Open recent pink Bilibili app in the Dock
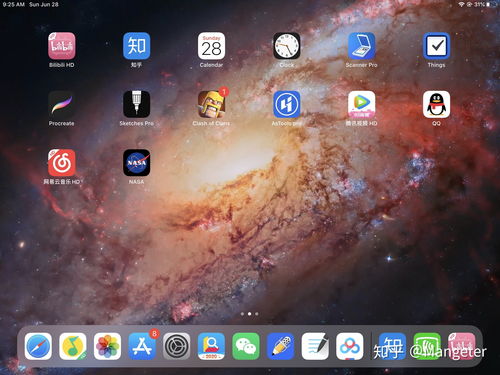The width and height of the screenshot is (500, 375). (462, 346)
